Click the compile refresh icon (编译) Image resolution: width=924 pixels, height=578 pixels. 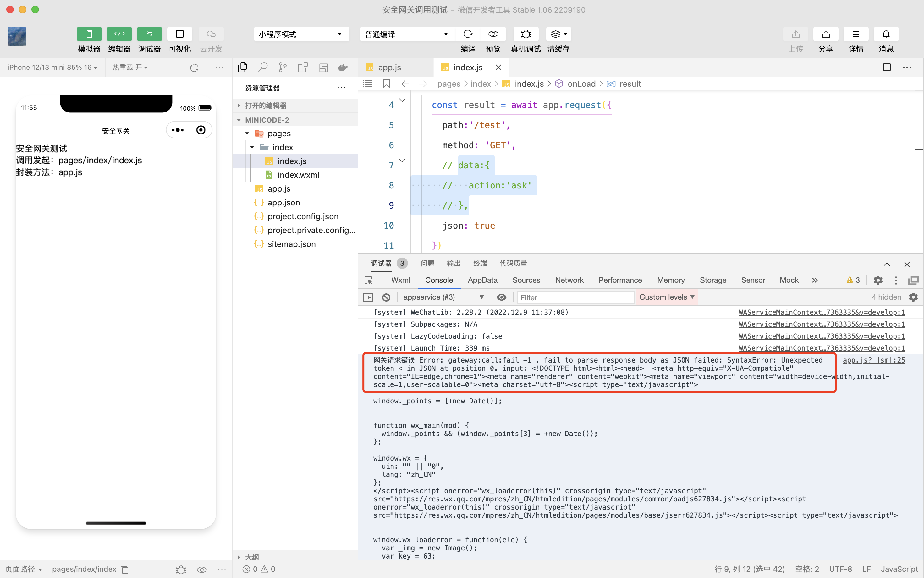coord(467,34)
